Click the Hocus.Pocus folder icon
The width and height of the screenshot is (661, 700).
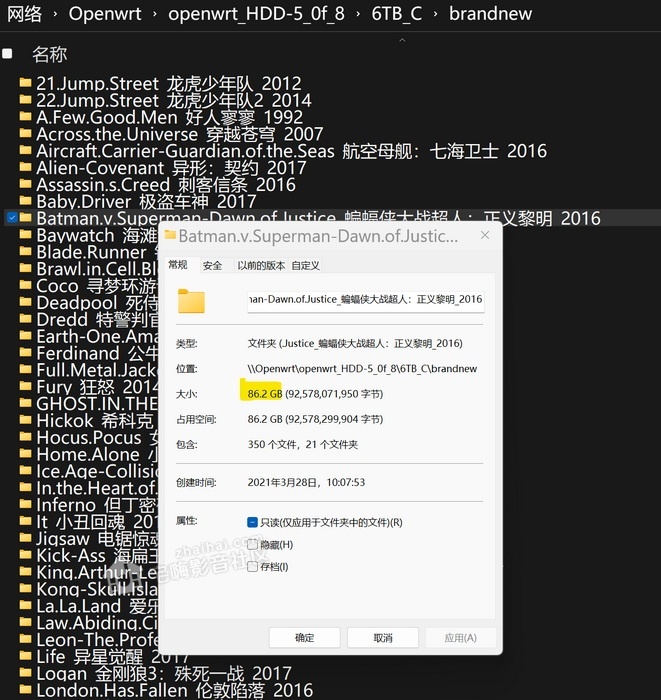(25, 437)
